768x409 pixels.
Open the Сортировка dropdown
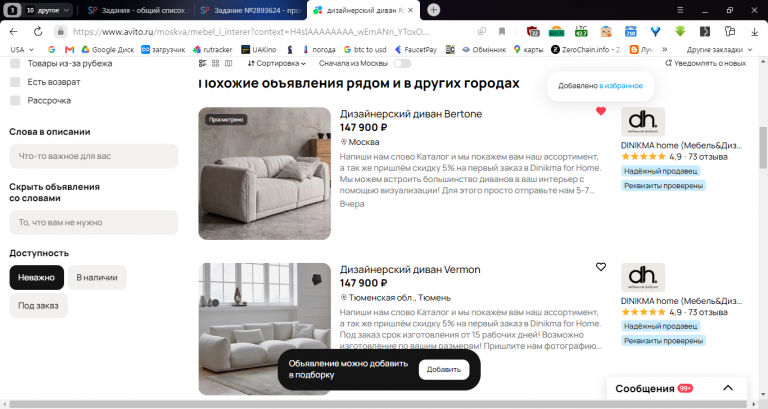[277, 63]
